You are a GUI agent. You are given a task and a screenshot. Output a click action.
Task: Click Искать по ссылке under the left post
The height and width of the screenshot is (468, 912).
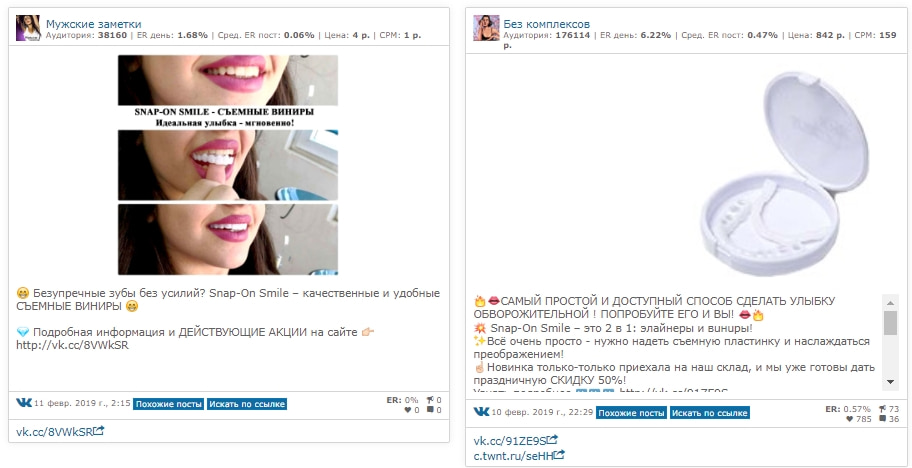247,404
